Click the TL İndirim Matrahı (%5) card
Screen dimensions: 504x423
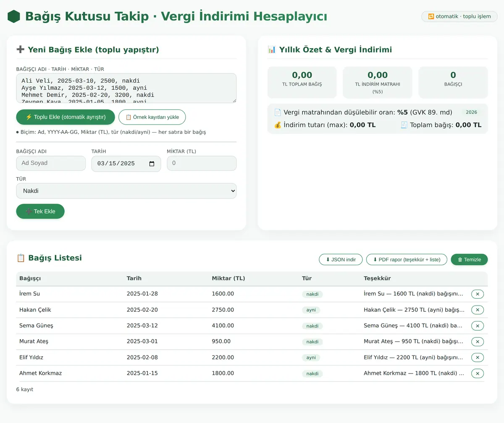(378, 82)
